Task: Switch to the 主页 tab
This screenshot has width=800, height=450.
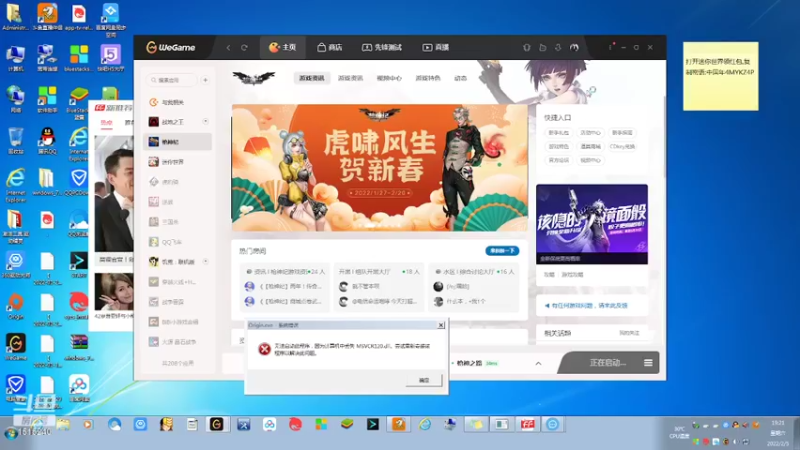Action: click(x=283, y=47)
